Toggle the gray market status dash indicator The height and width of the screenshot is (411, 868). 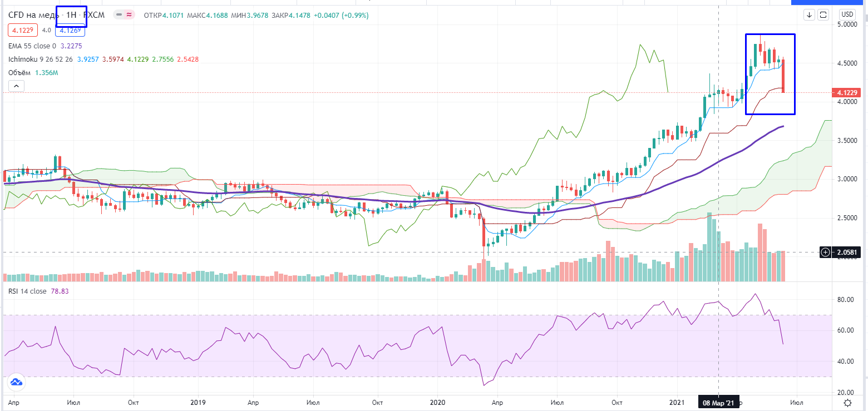pyautogui.click(x=119, y=15)
